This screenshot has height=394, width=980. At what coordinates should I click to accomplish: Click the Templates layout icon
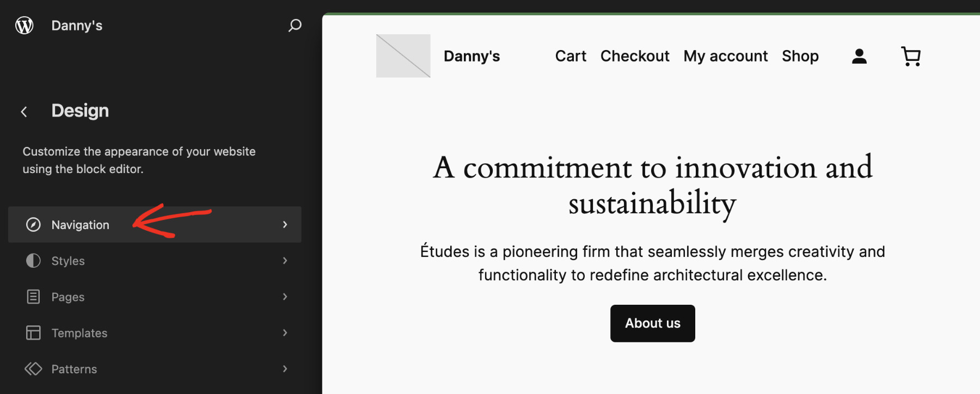click(33, 333)
